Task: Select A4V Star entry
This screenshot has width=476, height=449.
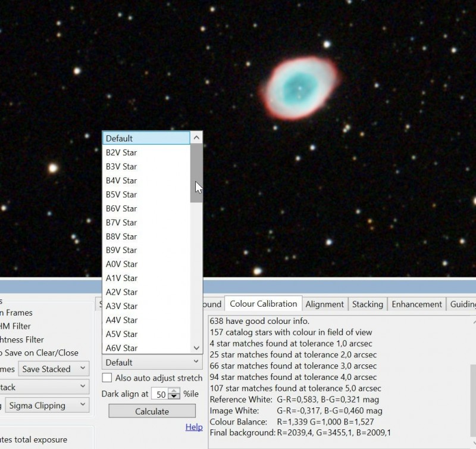Action: click(x=146, y=320)
